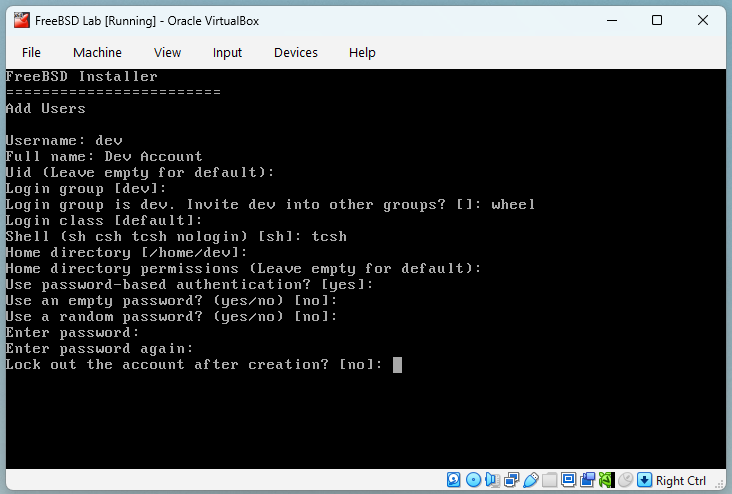Minimize the VirtualBox window
Viewport: 732px width, 494px height.
tap(612, 20)
